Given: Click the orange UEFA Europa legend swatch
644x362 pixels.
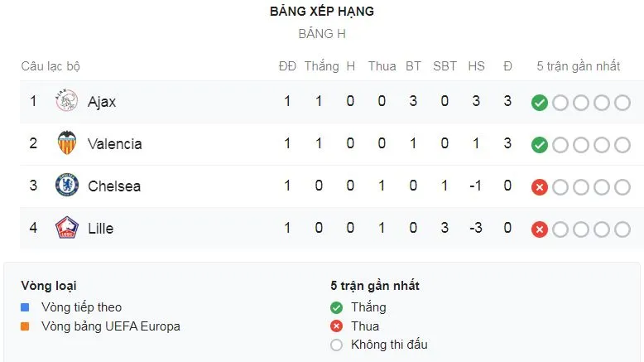Looking at the screenshot, I should click(x=26, y=326).
